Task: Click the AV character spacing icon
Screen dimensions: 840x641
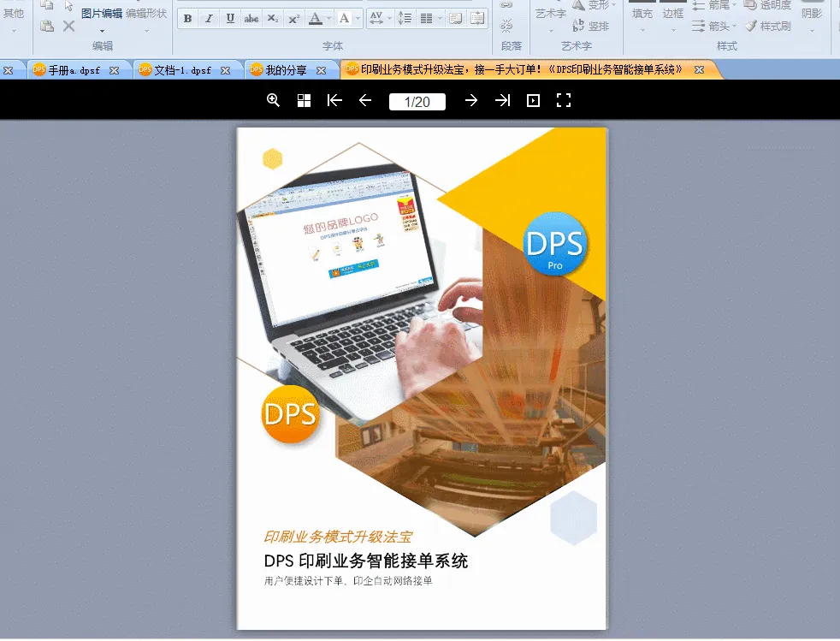Action: pos(376,19)
